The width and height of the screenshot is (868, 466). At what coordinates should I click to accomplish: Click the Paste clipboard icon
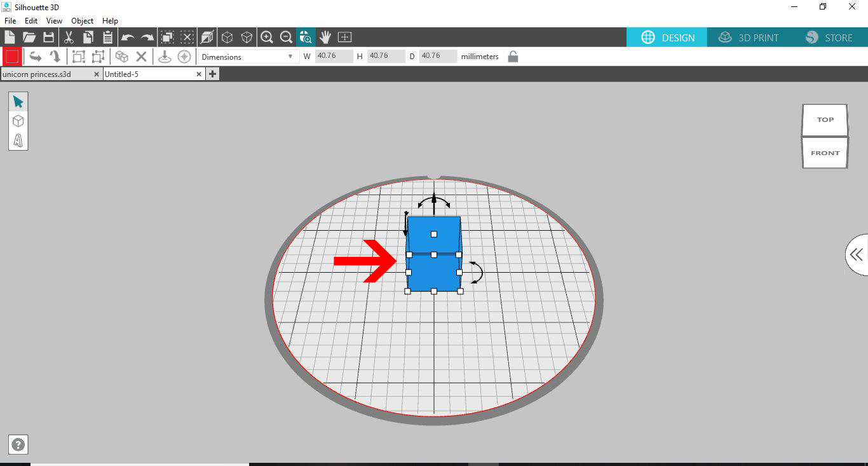pyautogui.click(x=107, y=37)
